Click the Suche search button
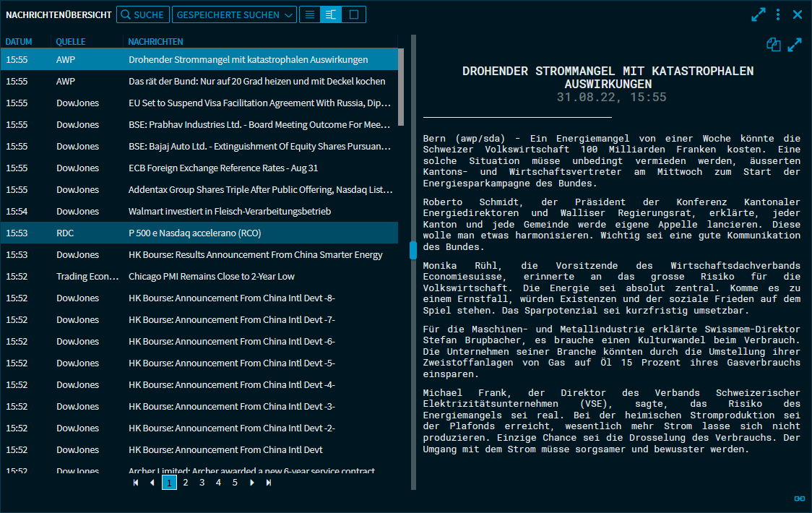The image size is (812, 513). tap(142, 14)
